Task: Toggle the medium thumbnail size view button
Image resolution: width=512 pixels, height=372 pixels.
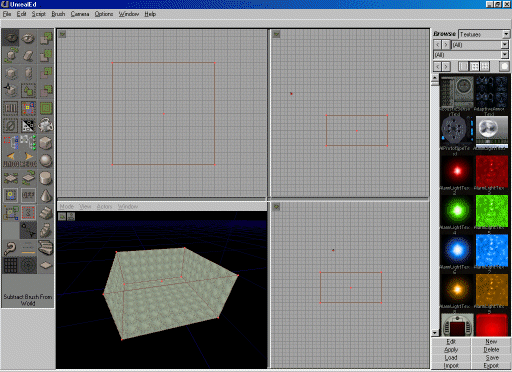Action: [x=474, y=66]
